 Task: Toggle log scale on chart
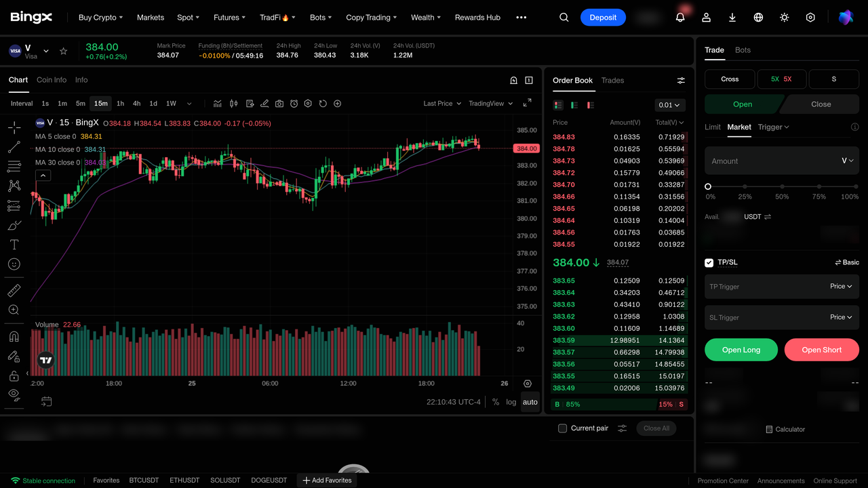pyautogui.click(x=511, y=402)
